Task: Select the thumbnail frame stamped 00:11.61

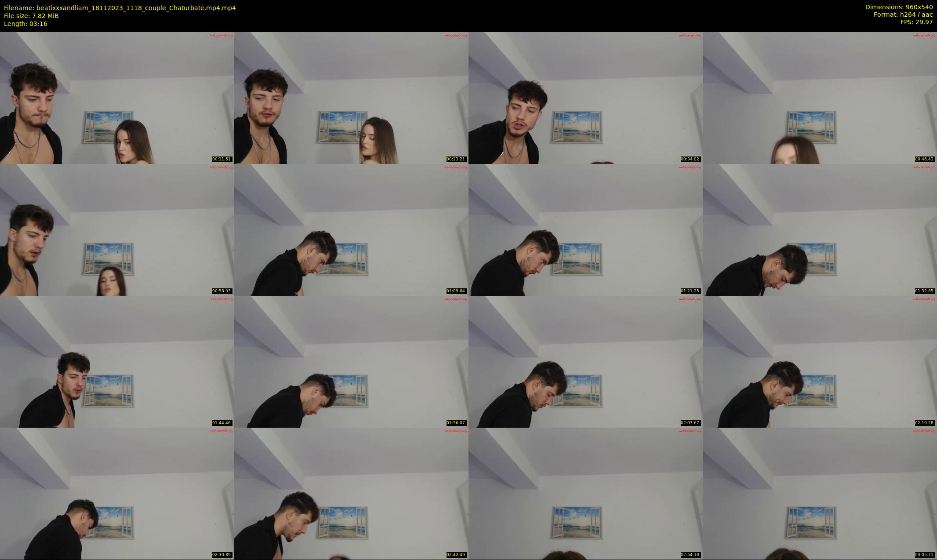Action: coord(117,98)
